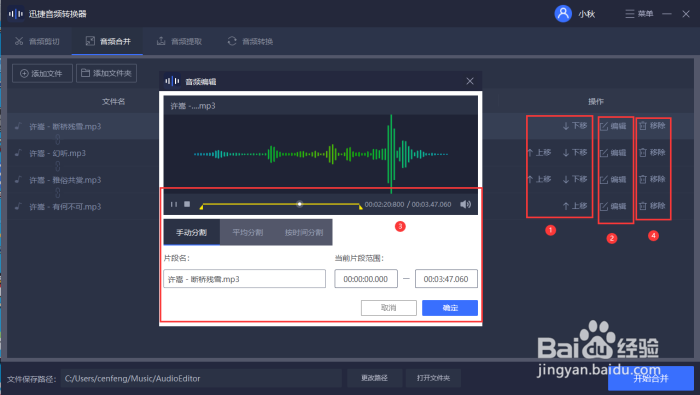Image resolution: width=700 pixels, height=395 pixels.
Task: Stop playback in the audio edit dialog
Action: coord(187,204)
